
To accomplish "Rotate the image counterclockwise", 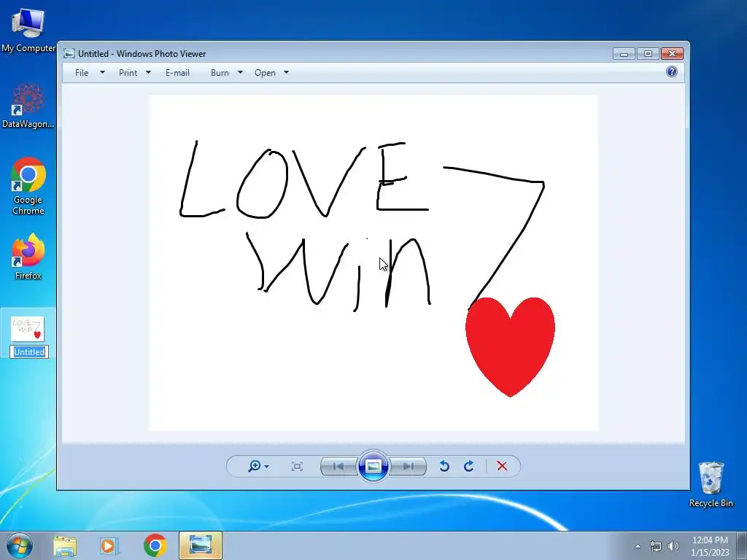I will click(x=444, y=466).
